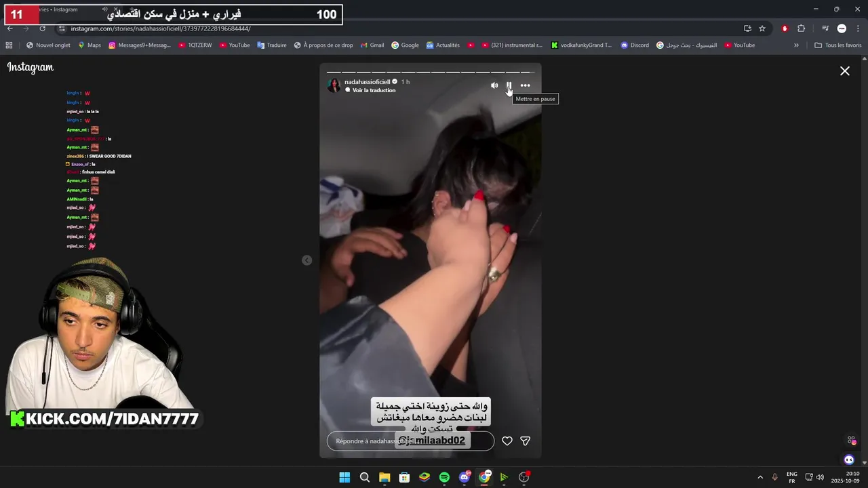Image resolution: width=868 pixels, height=488 pixels.
Task: Expand the hidden bookmarks overflow chevron
Action: pyautogui.click(x=796, y=45)
